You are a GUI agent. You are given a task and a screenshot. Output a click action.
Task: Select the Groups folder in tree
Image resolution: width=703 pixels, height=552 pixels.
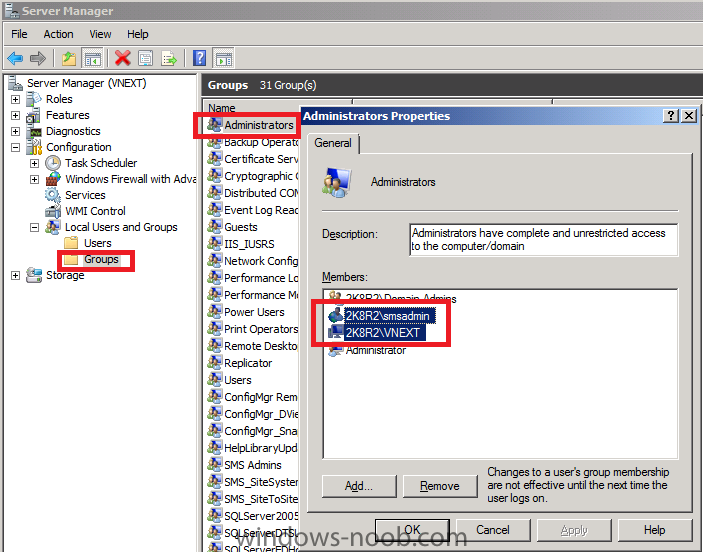click(101, 259)
